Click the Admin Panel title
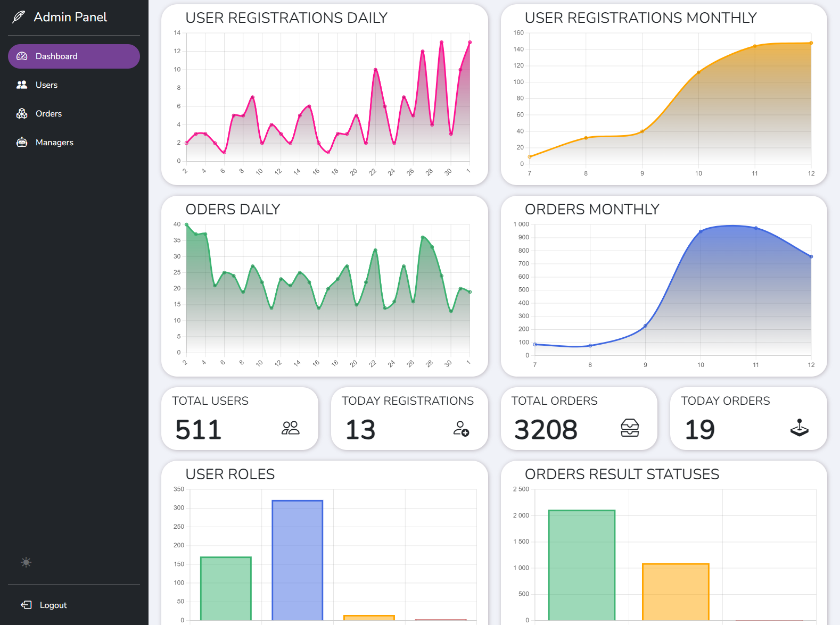 [x=70, y=17]
